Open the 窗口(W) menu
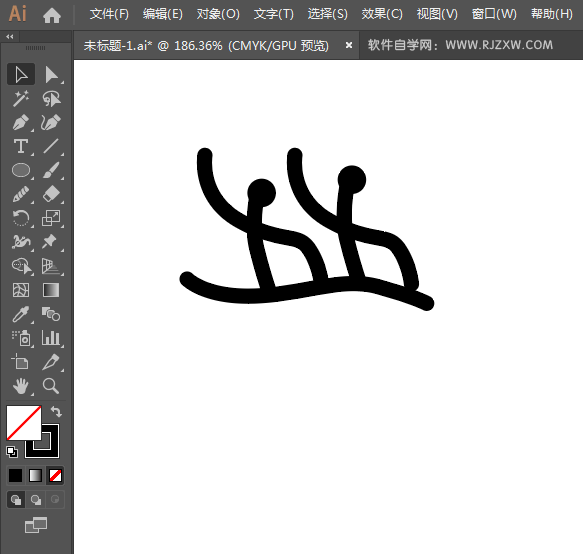Screen dimensions: 583x554 (x=494, y=14)
